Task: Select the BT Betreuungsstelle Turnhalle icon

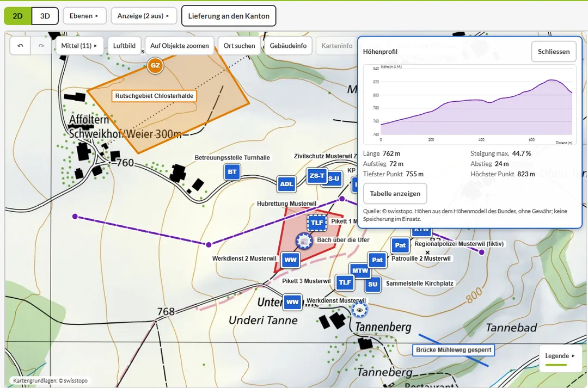Action: (x=232, y=172)
